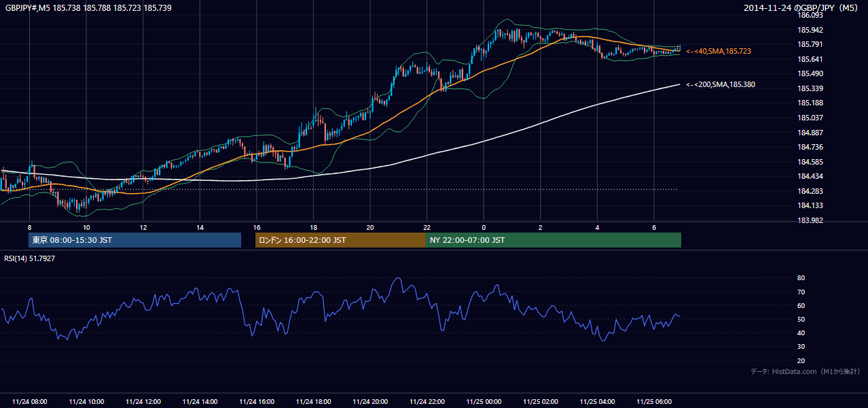868x408 pixels.
Task: Click the 11/25 00:00 time axis label
Action: pyautogui.click(x=484, y=402)
